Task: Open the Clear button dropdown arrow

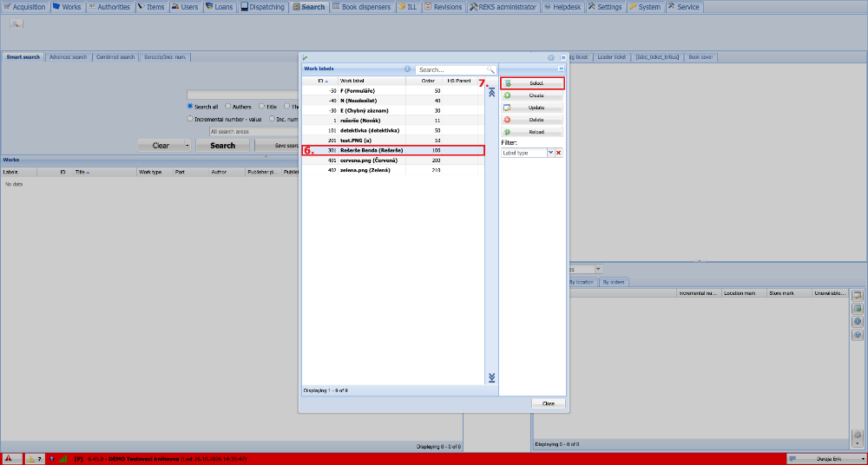Action: coord(187,146)
